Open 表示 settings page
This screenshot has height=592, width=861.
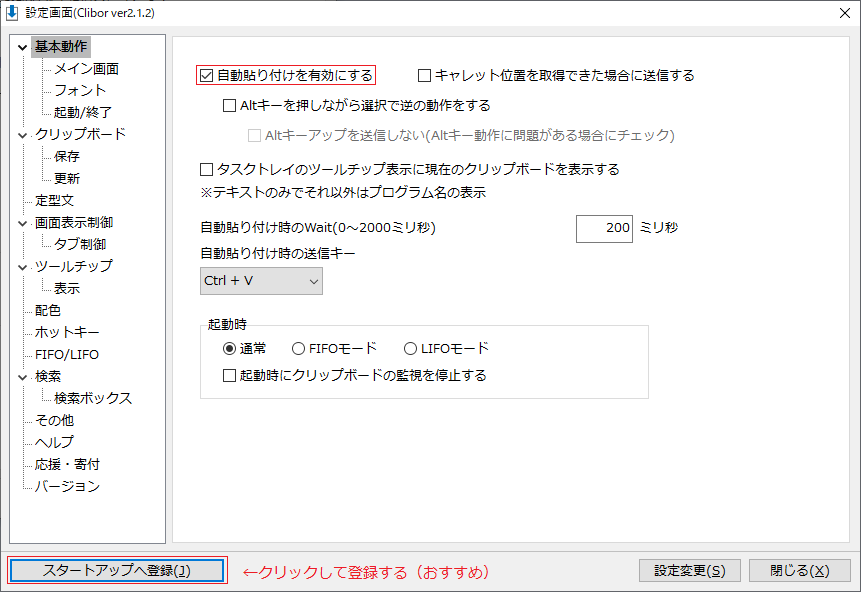[x=67, y=288]
